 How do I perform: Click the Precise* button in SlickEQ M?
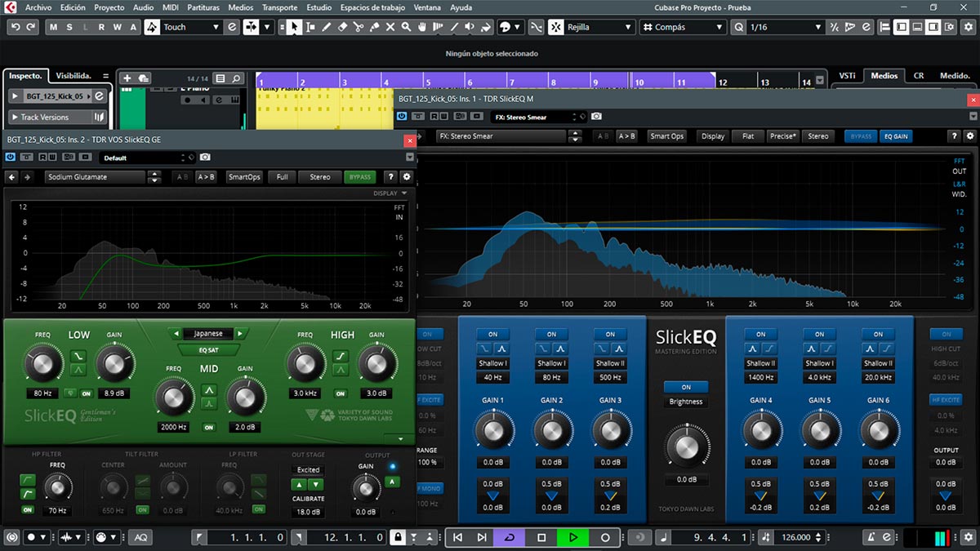pos(782,136)
